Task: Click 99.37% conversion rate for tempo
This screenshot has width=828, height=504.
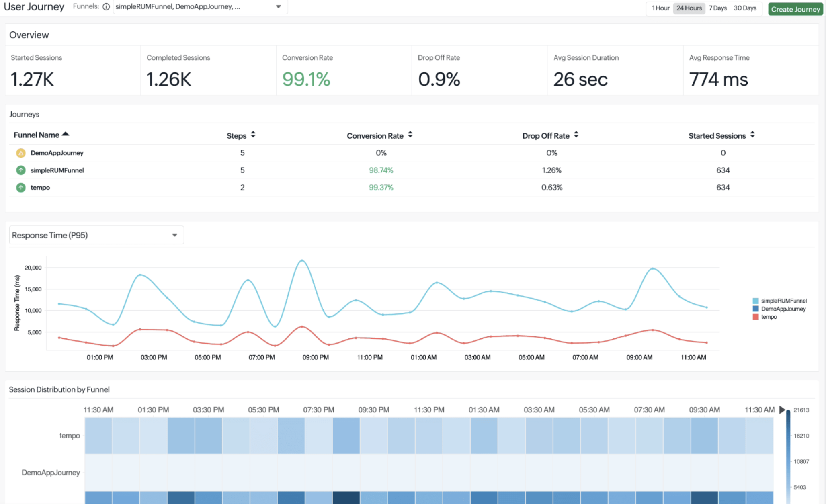Action: point(381,187)
